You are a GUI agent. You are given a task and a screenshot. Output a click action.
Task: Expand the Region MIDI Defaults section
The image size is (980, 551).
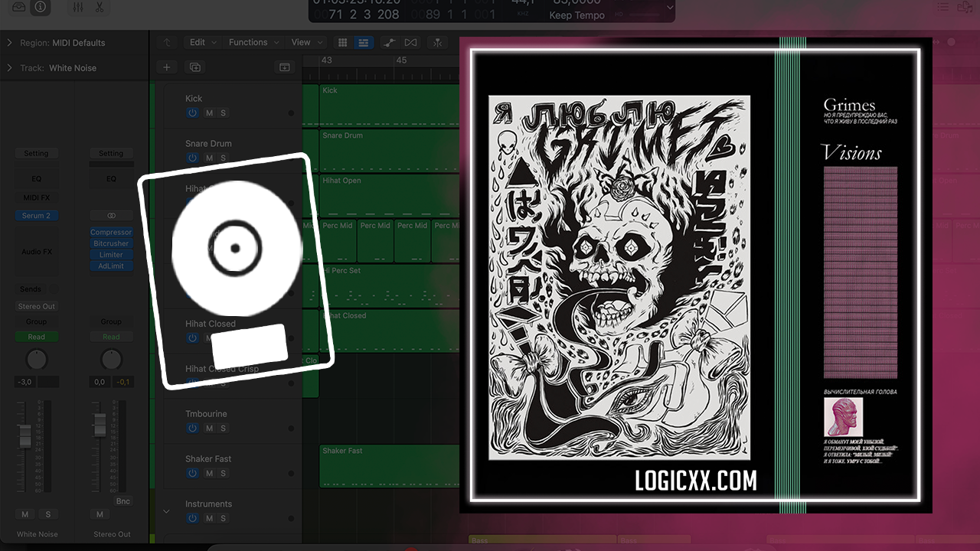[9, 43]
